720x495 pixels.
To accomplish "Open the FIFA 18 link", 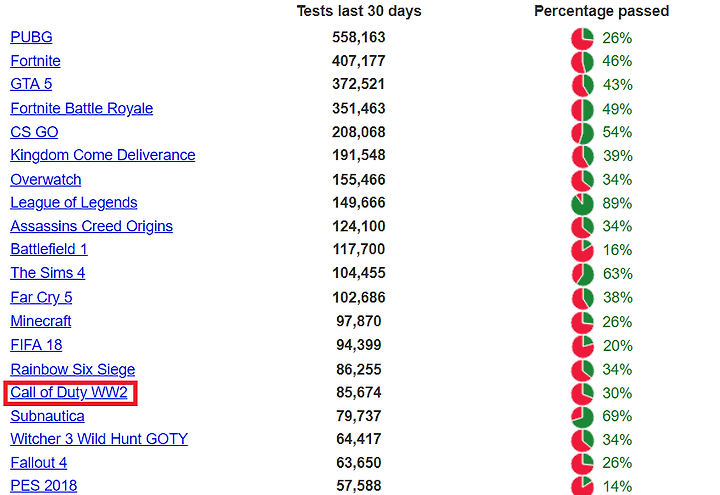I will 36,345.
